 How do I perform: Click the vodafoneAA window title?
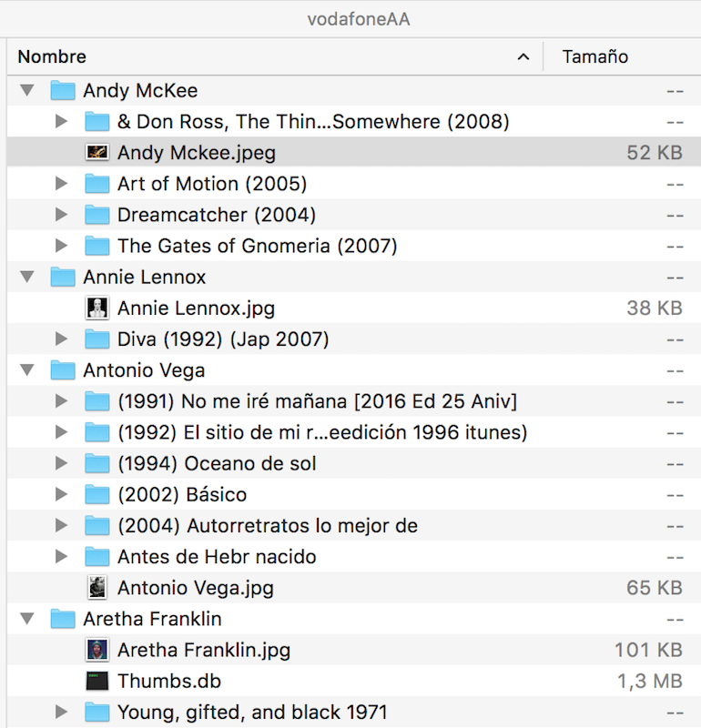point(359,19)
